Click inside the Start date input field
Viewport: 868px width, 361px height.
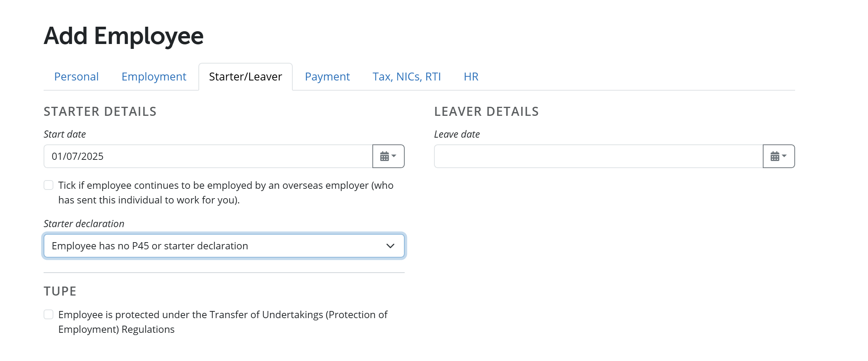pos(207,156)
